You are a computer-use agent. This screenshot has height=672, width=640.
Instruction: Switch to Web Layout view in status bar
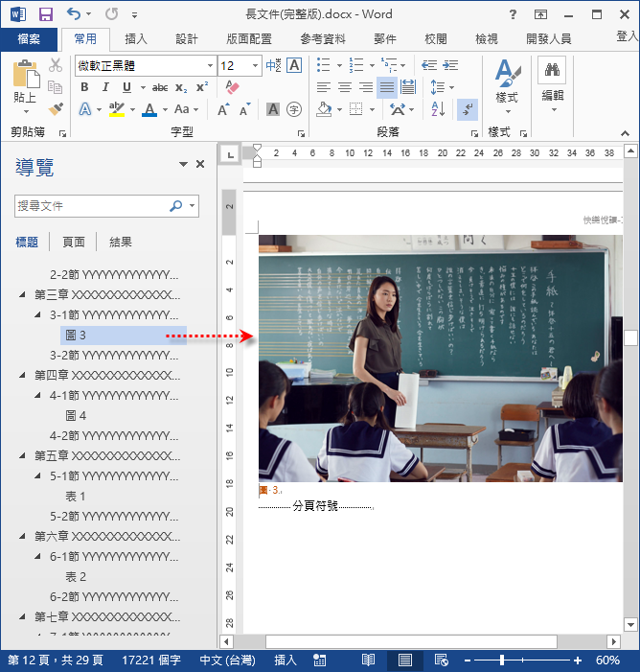442,660
